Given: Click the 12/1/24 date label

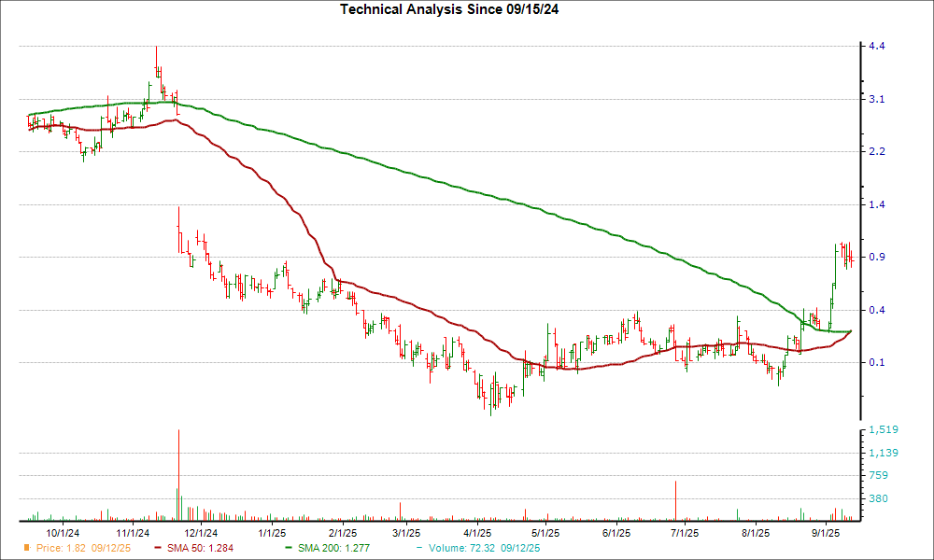Looking at the screenshot, I should coord(201,533).
